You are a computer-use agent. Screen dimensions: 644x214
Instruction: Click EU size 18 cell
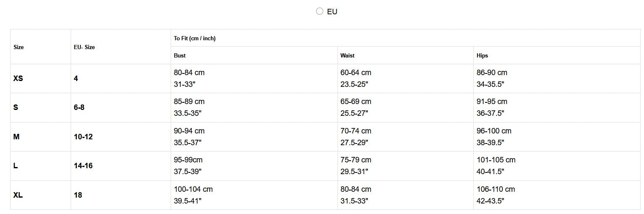(78, 195)
